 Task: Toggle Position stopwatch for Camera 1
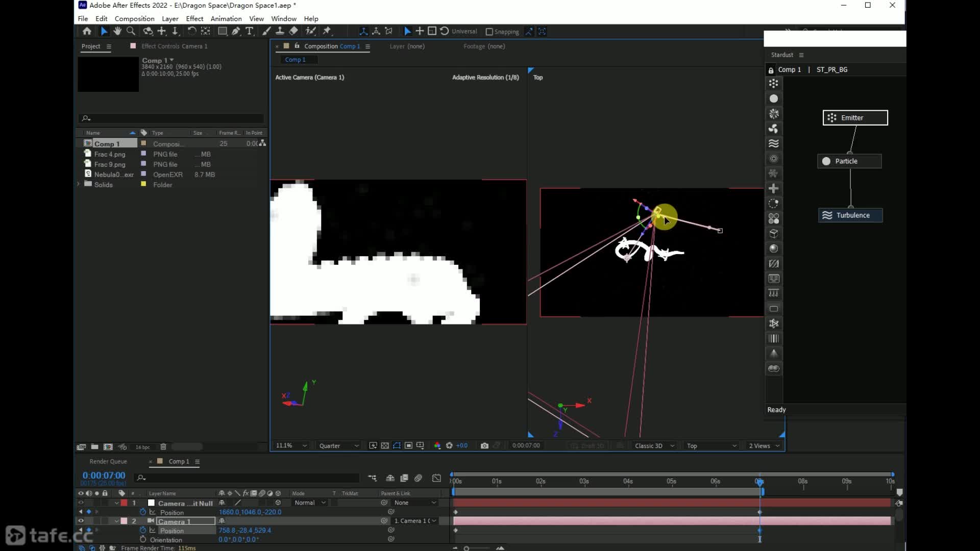[x=143, y=531]
